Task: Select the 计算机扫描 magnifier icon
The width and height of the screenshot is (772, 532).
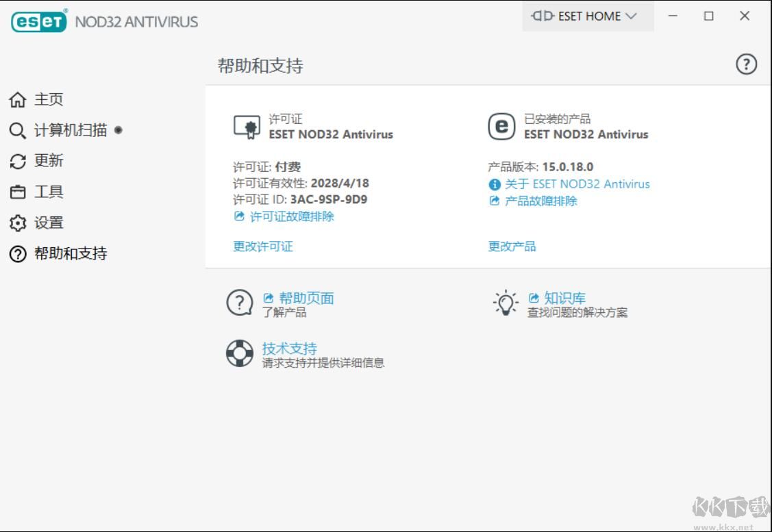Action: (x=17, y=130)
